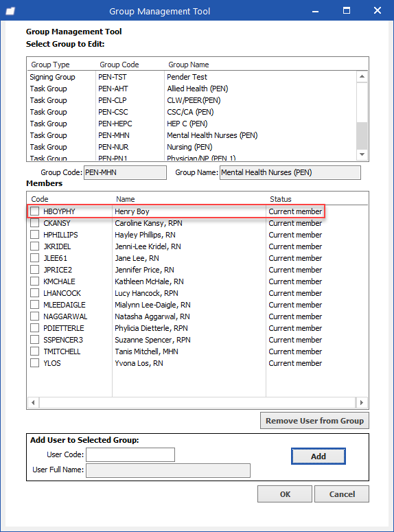Click the members Code column header

40,199
